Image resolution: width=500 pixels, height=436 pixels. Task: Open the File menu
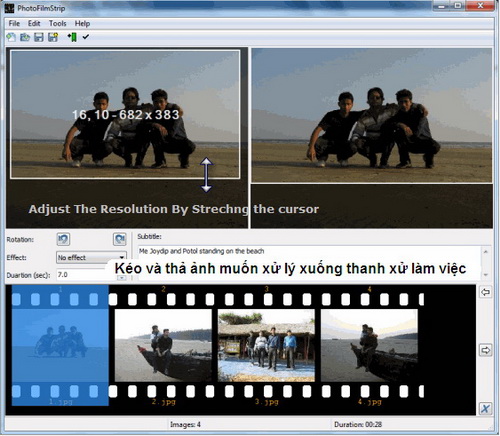click(14, 23)
